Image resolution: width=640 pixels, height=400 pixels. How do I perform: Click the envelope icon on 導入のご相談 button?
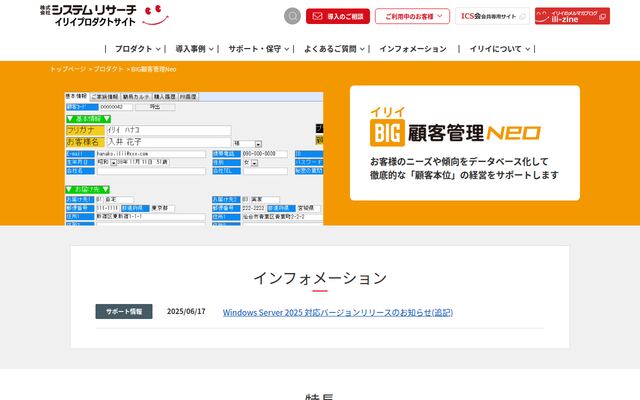point(317,16)
